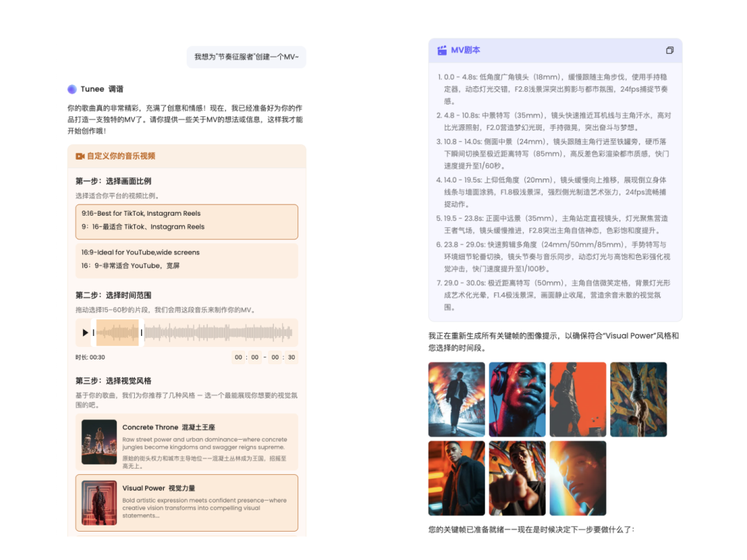
Task: Open the headphones man keyframe thumbnail
Action: (517, 400)
